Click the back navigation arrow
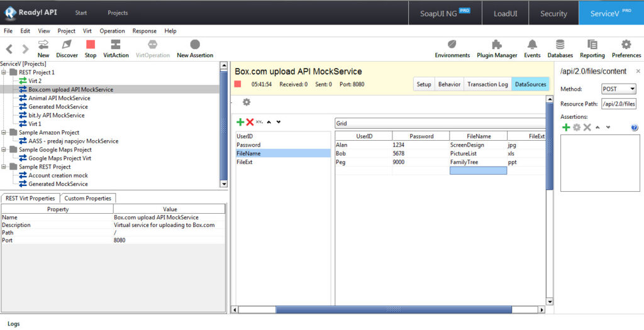 pyautogui.click(x=9, y=49)
